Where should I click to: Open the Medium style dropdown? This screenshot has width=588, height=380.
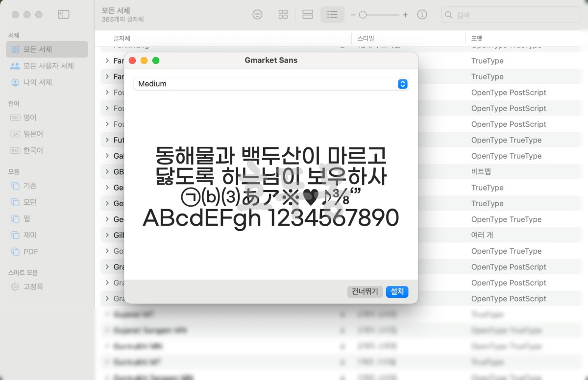270,84
